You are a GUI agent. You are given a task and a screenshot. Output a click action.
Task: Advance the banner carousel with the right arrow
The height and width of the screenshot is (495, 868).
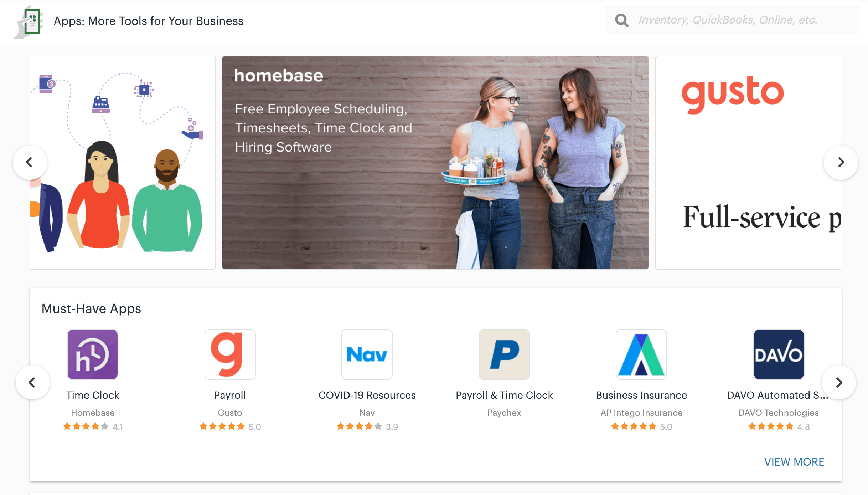pos(841,162)
